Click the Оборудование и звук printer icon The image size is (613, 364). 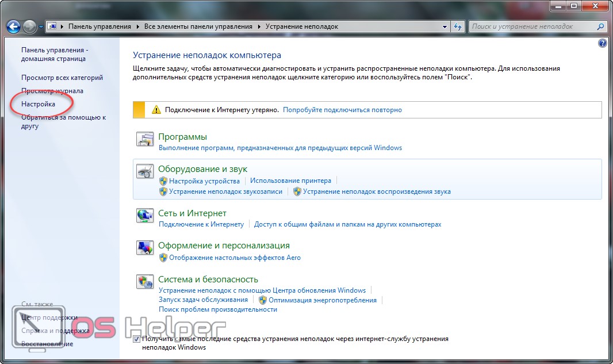pyautogui.click(x=144, y=171)
